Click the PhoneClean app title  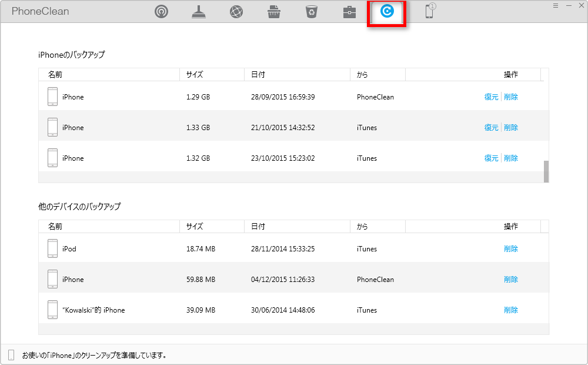[x=40, y=11]
